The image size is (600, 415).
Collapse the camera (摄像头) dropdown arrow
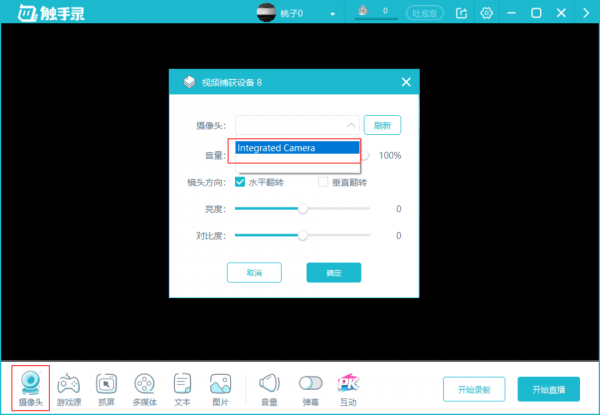pos(349,125)
